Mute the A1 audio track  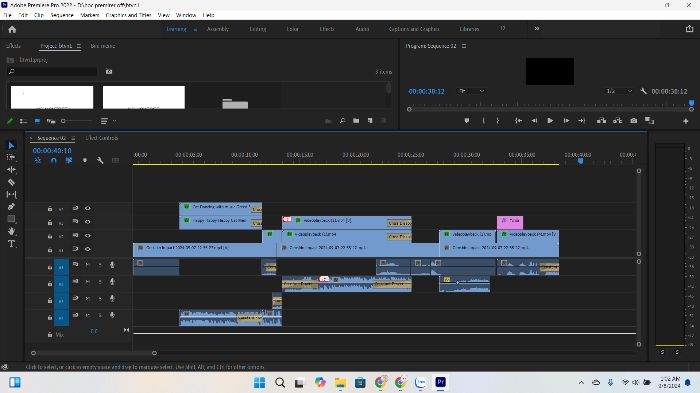pos(88,265)
